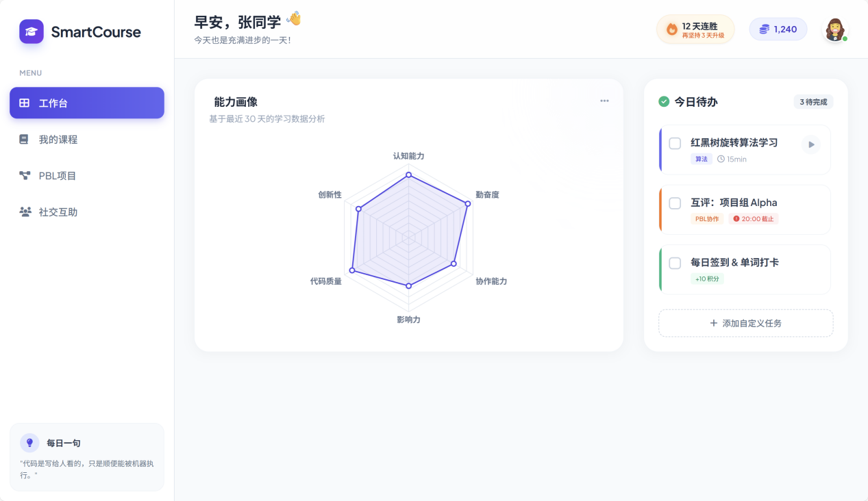The image size is (868, 501).
Task: Click the coins points icon
Action: click(764, 29)
